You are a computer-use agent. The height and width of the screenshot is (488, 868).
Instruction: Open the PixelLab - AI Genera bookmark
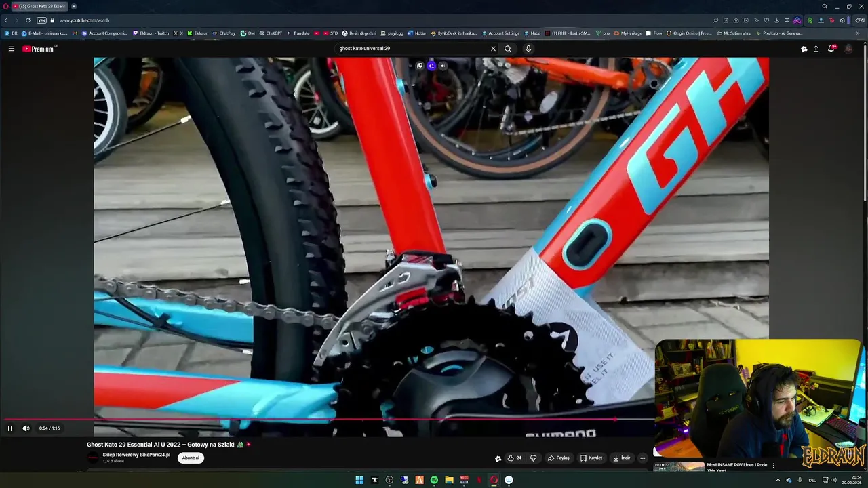click(779, 33)
